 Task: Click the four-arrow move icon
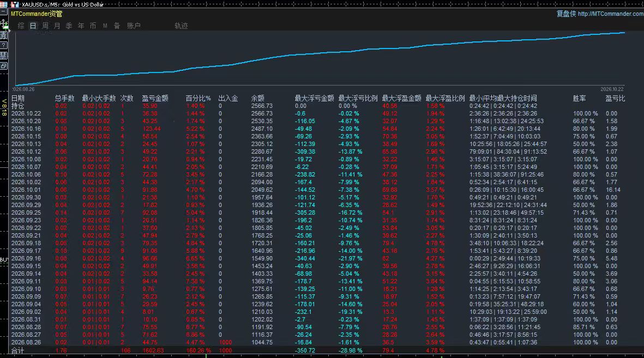click(x=4, y=24)
